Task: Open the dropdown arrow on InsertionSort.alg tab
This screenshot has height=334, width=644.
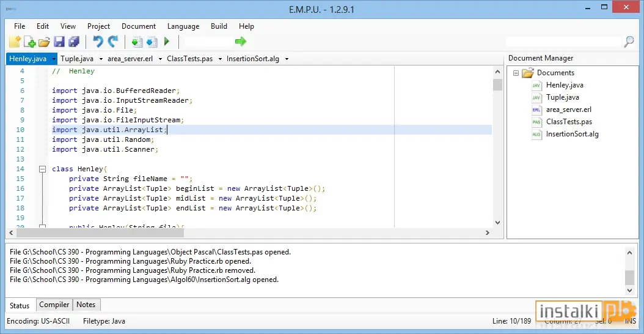Action: (287, 59)
